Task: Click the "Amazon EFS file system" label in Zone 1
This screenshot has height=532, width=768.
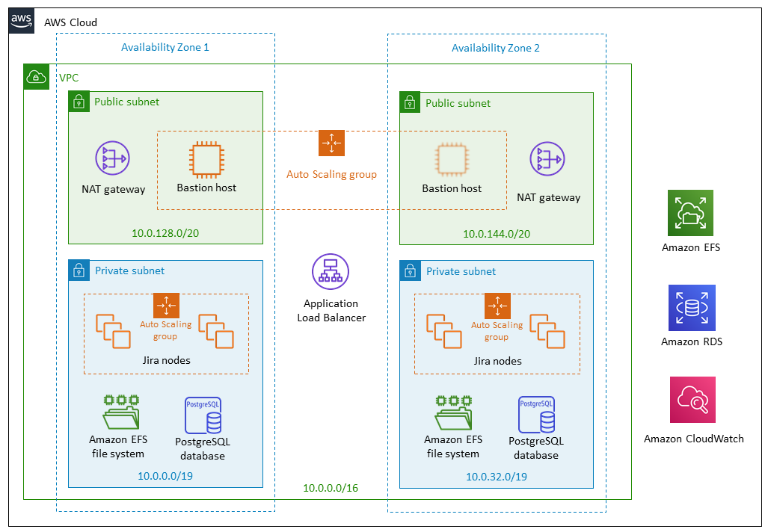Action: [x=118, y=447]
